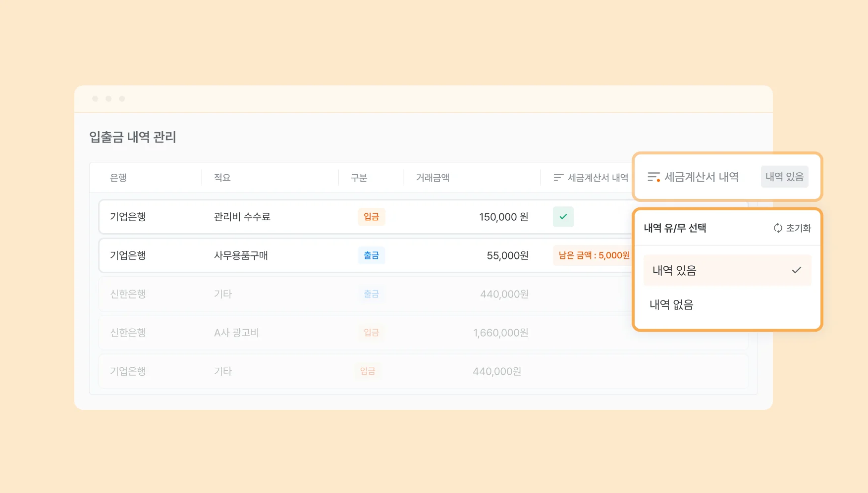868x493 pixels.
Task: Click the 남은 금액 : 5,000원 label
Action: pos(594,255)
